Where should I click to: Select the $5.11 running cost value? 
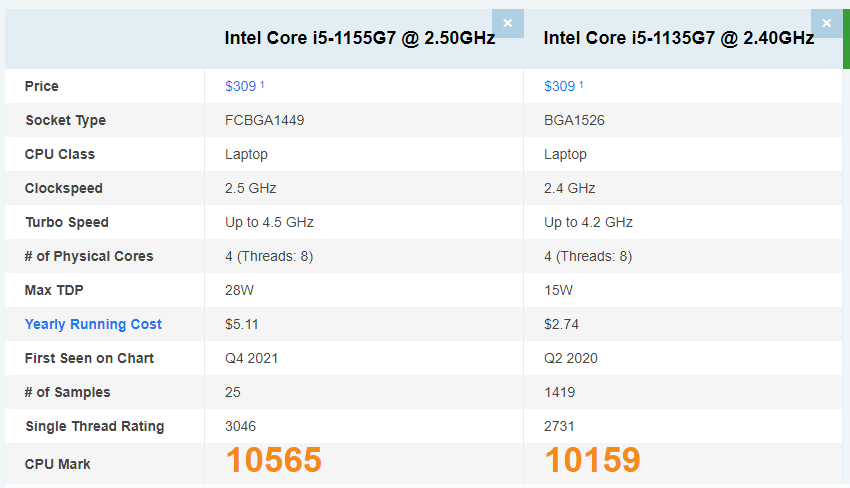point(242,324)
